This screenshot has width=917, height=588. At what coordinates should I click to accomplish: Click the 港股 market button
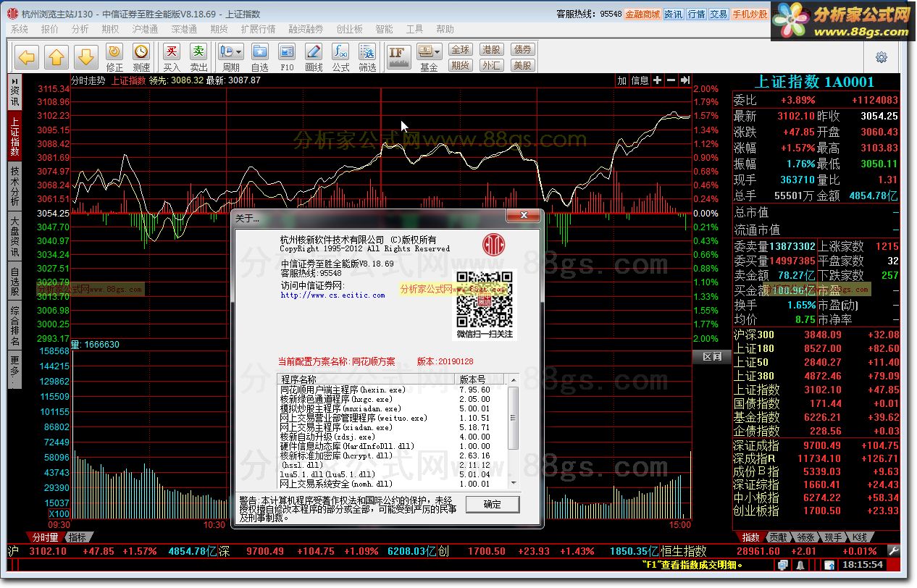coord(491,49)
